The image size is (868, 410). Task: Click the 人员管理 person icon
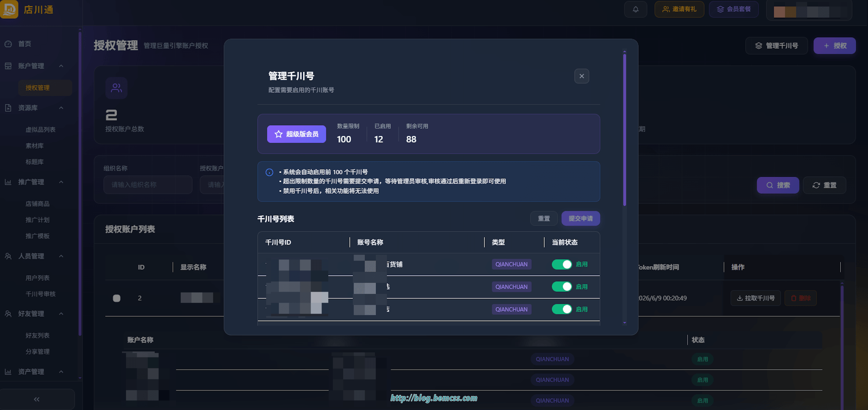(8, 256)
